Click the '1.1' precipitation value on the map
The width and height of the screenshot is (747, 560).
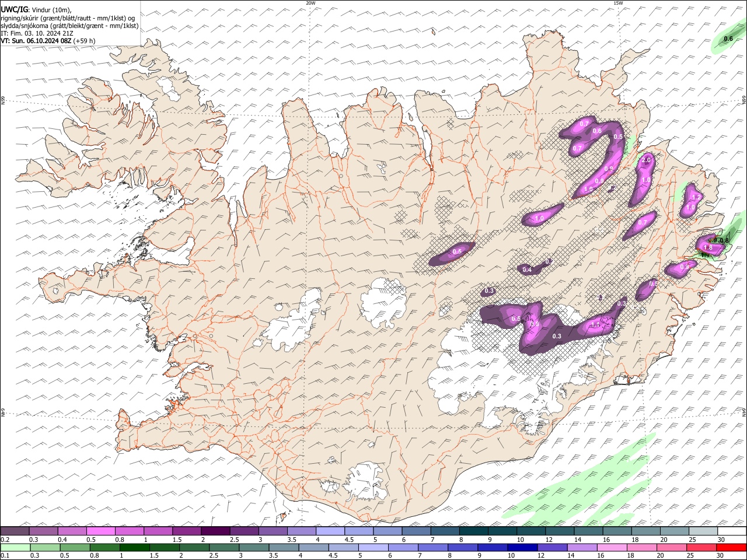tap(596, 325)
